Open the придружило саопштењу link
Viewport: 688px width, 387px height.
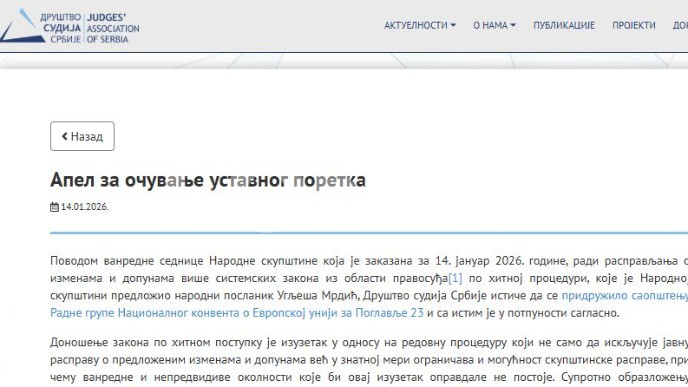625,295
